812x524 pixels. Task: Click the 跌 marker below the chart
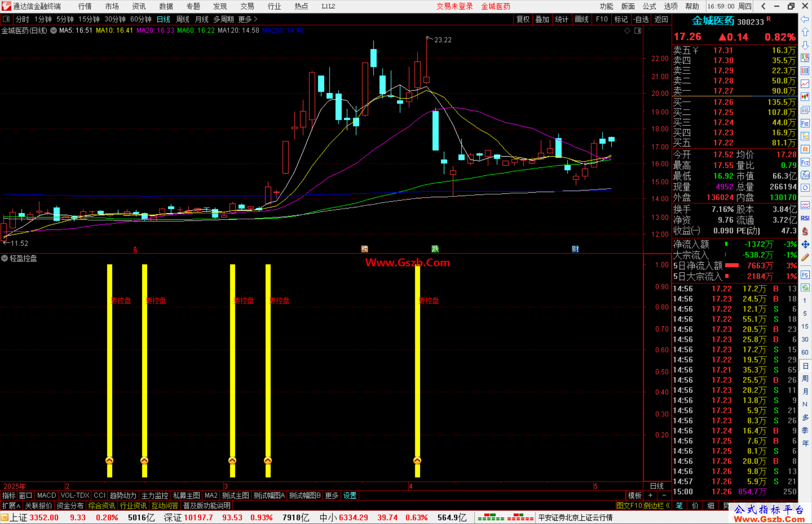tap(435, 249)
